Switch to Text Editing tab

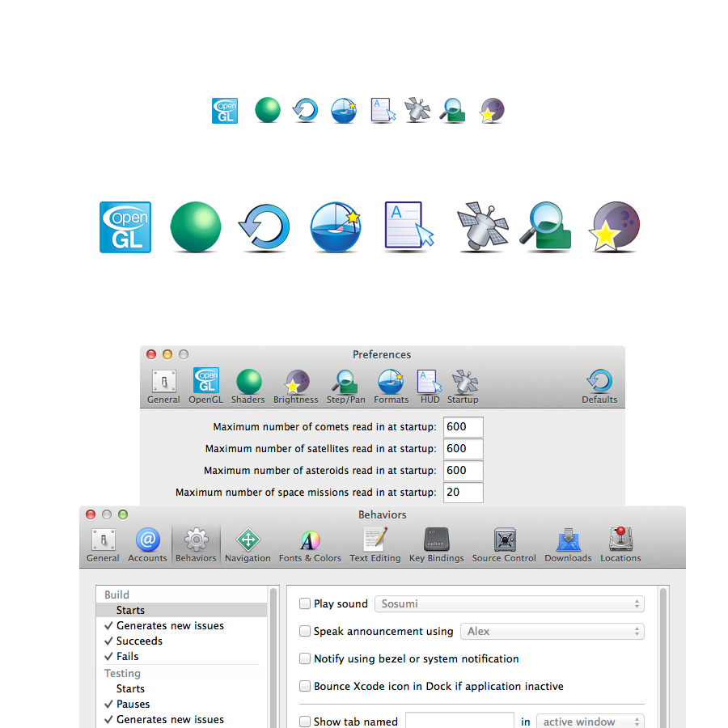pyautogui.click(x=375, y=545)
